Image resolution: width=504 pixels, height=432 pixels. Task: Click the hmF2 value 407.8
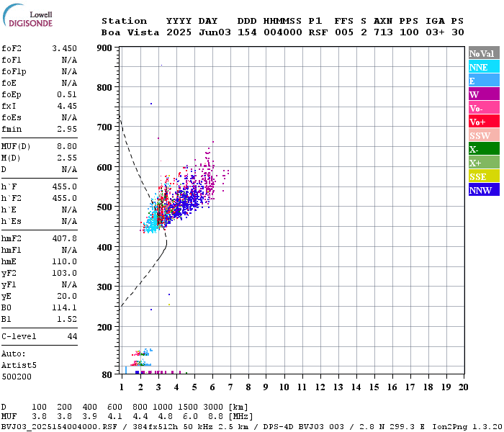tap(64, 239)
